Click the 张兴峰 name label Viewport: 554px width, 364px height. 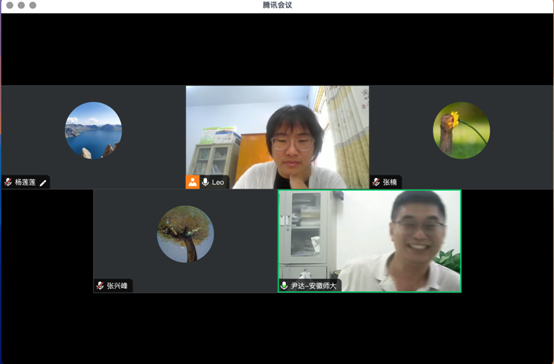(x=117, y=286)
